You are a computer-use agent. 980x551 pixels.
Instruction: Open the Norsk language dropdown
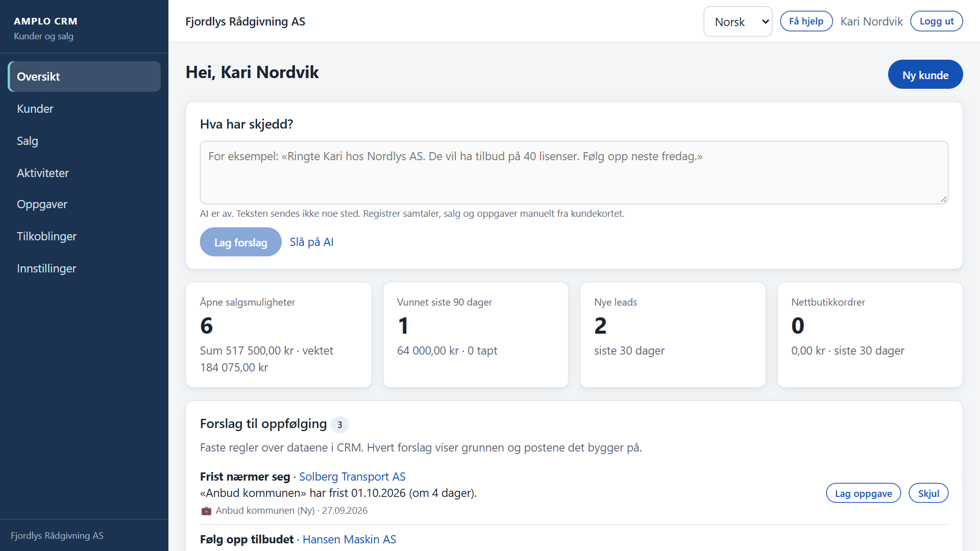pyautogui.click(x=738, y=21)
